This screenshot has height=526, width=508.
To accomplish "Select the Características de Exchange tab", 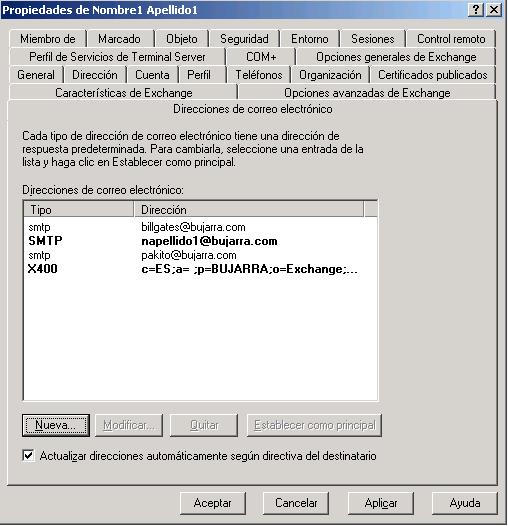I will click(x=123, y=93).
